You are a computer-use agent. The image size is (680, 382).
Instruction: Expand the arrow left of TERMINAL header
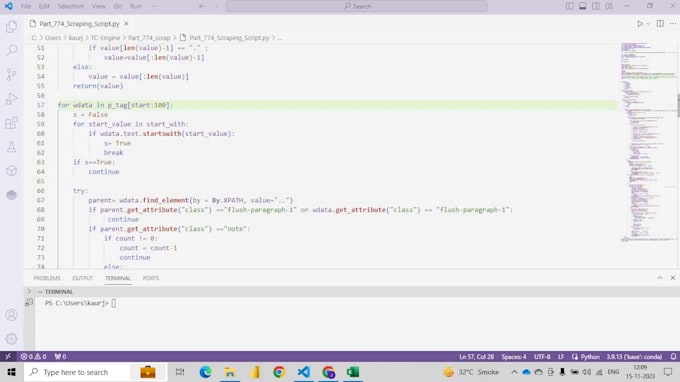click(x=29, y=291)
